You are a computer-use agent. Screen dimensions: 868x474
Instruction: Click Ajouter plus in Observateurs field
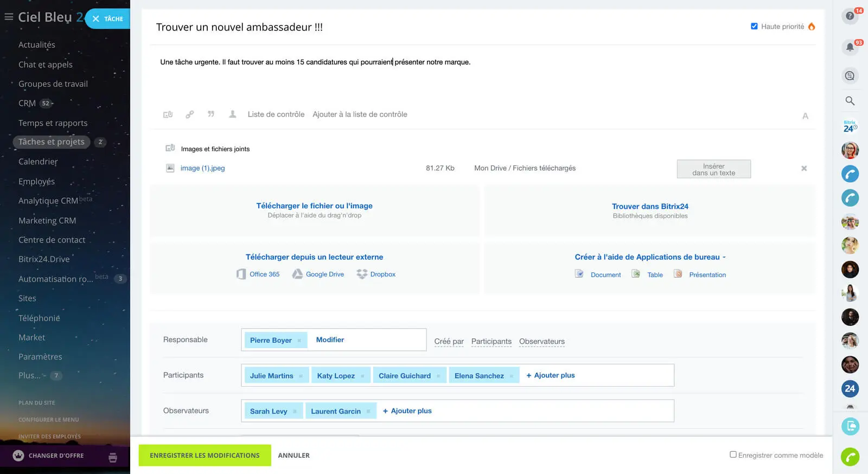(x=407, y=411)
